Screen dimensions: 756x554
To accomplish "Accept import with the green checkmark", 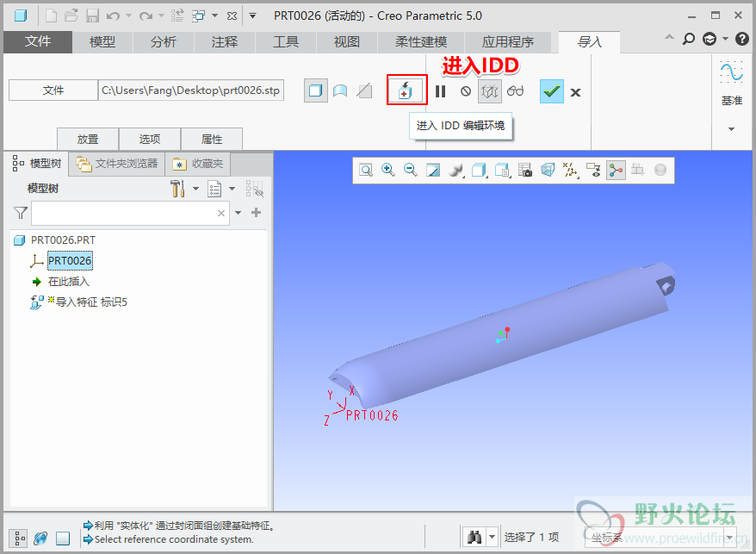I will (552, 90).
